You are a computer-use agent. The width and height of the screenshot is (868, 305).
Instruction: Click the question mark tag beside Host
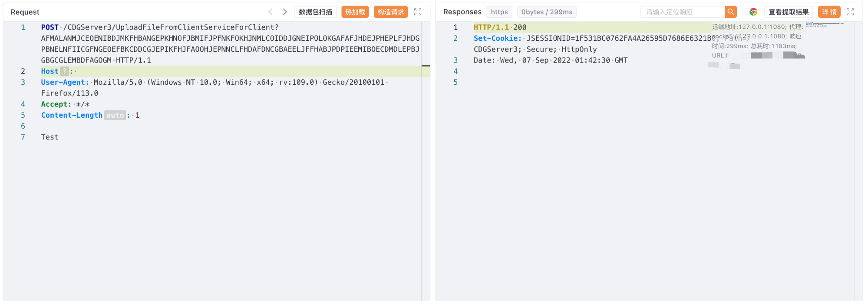[x=64, y=71]
